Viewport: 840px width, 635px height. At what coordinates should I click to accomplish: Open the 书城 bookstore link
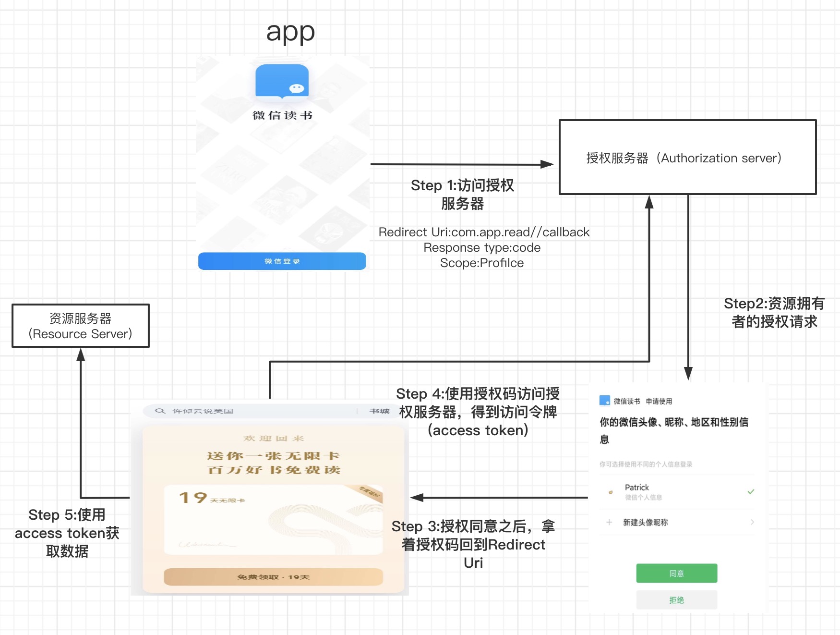[x=379, y=411]
